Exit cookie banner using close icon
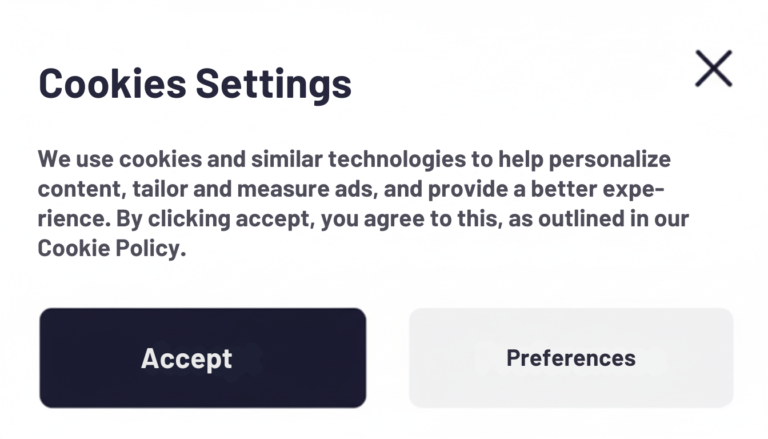This screenshot has width=768, height=439. (713, 69)
